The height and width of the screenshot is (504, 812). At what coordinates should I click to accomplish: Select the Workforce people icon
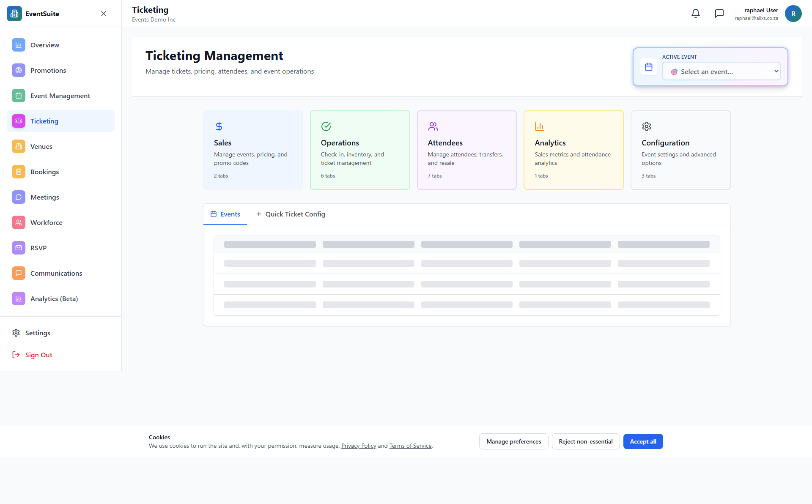pyautogui.click(x=18, y=222)
